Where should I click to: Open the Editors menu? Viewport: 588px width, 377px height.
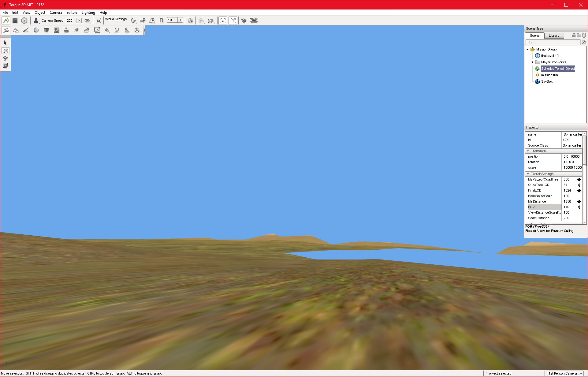[x=72, y=13]
